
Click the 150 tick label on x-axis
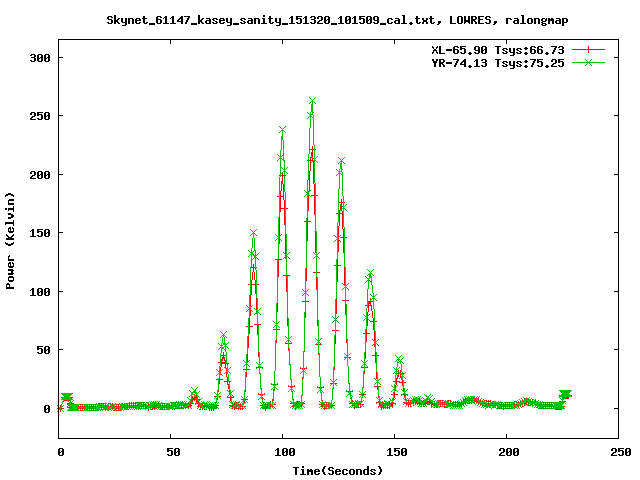coord(394,452)
